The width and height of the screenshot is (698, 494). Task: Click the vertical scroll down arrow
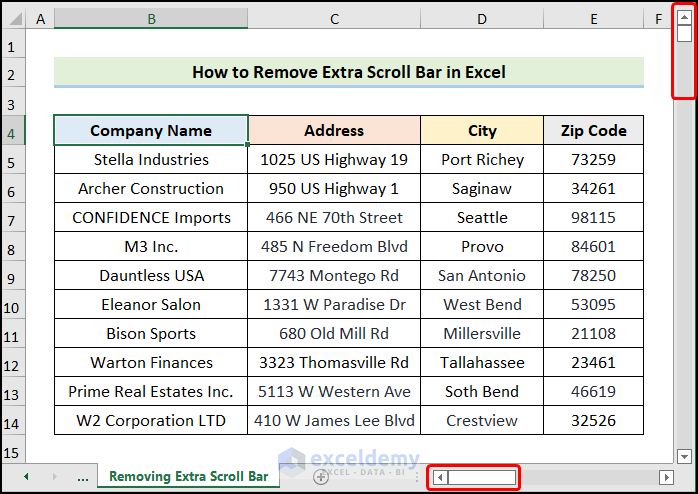tap(684, 456)
